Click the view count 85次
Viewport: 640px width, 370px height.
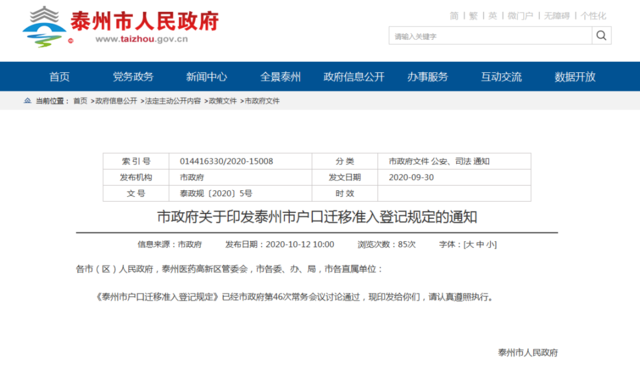tap(407, 244)
